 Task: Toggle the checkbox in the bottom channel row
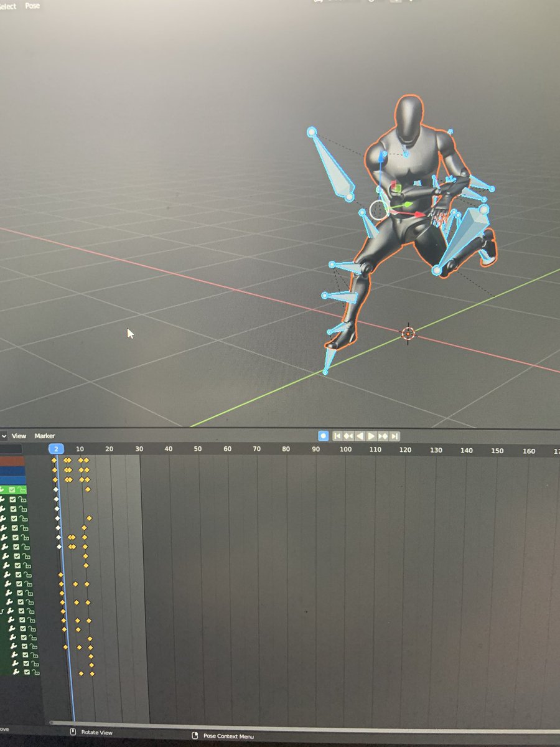(x=27, y=672)
